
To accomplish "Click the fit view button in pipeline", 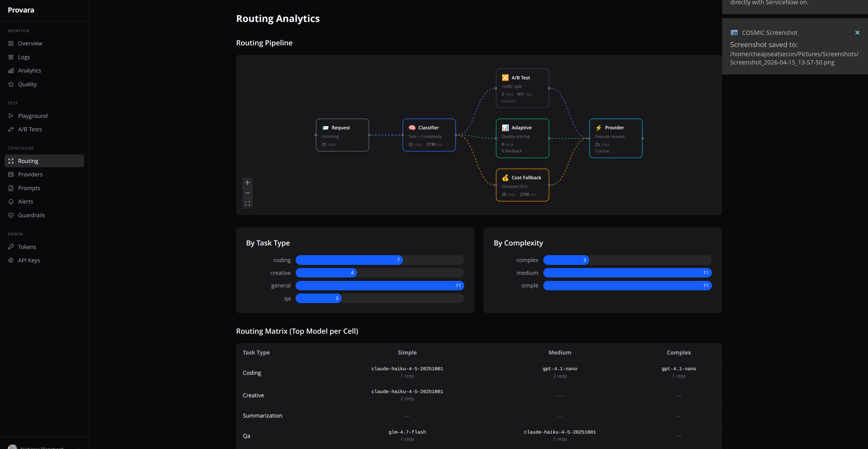I will [x=247, y=203].
